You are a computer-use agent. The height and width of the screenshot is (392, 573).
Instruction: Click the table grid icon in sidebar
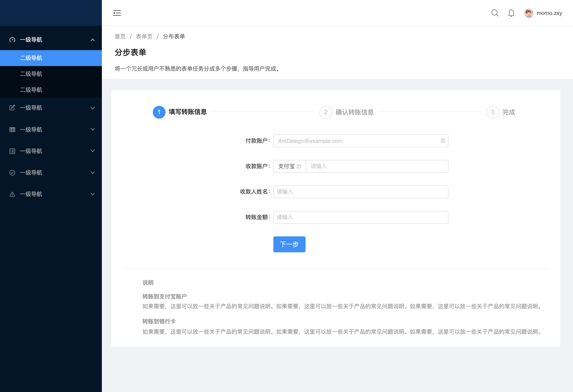tap(12, 130)
